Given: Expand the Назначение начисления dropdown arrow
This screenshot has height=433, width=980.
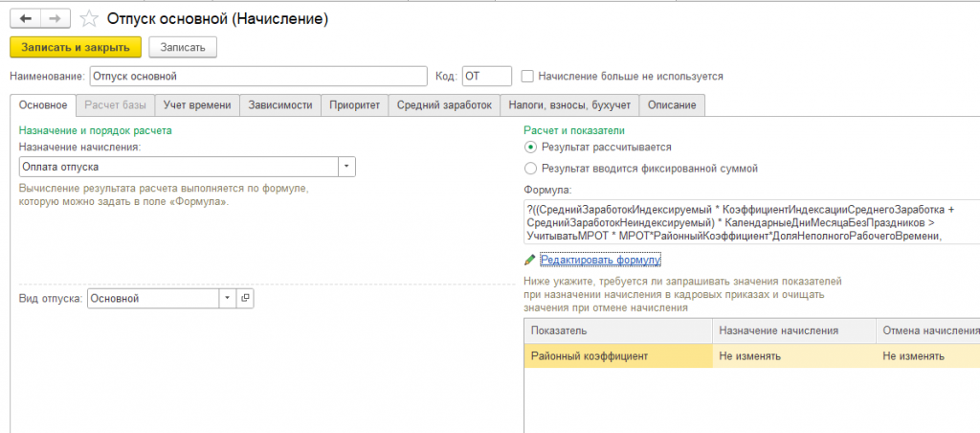Looking at the screenshot, I should (x=346, y=167).
